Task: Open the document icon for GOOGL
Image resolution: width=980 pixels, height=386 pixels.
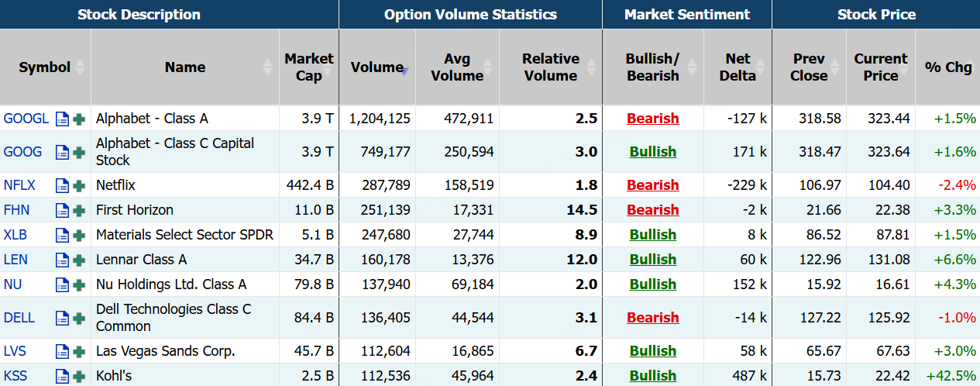Action: [x=63, y=119]
